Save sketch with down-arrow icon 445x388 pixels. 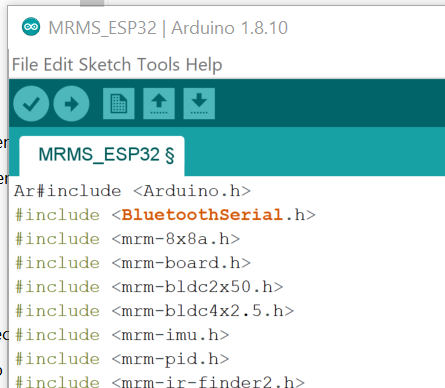(199, 104)
